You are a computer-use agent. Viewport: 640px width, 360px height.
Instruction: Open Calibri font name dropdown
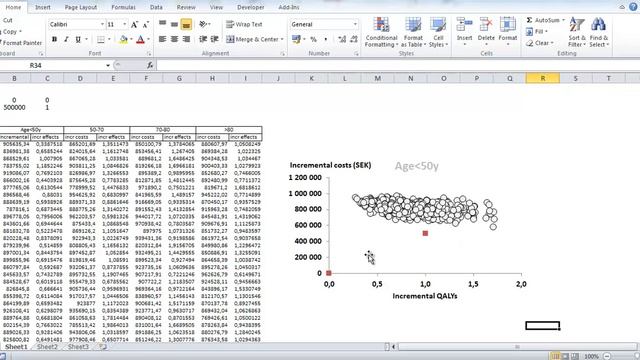pyautogui.click(x=102, y=24)
